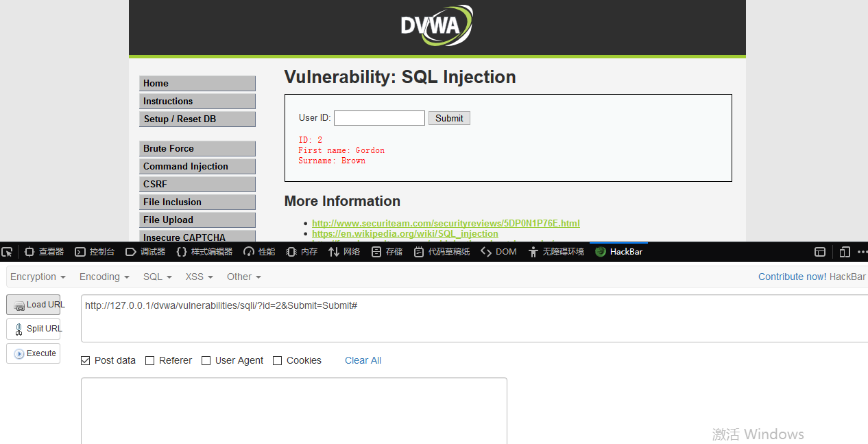Open the SQL dropdown menu
Image resolution: width=868 pixels, height=444 pixels.
click(x=157, y=277)
